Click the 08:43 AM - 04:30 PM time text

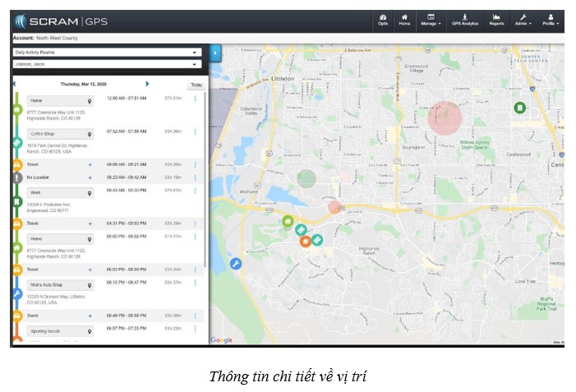[127, 191]
